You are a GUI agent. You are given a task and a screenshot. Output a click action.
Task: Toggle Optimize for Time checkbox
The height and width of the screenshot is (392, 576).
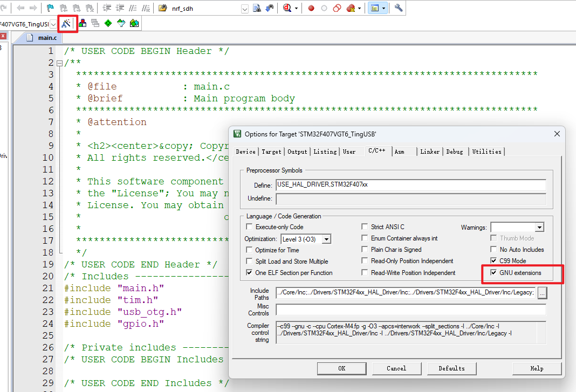pos(249,250)
